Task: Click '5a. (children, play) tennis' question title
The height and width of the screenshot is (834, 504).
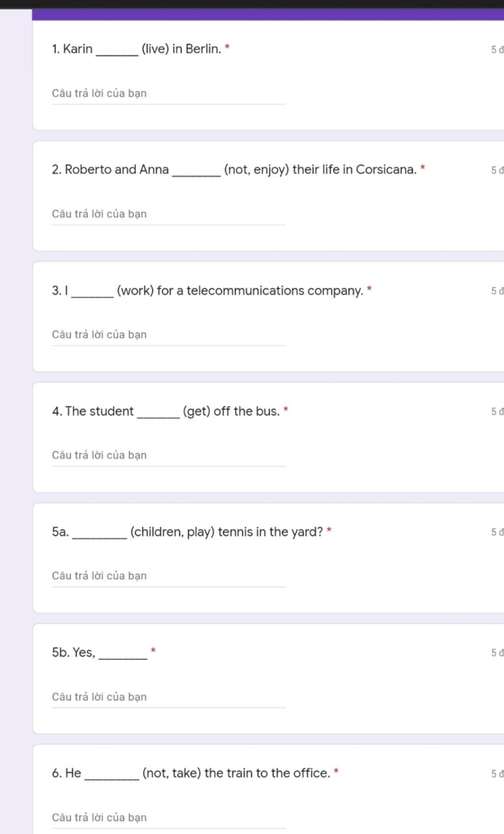Action: [188, 532]
